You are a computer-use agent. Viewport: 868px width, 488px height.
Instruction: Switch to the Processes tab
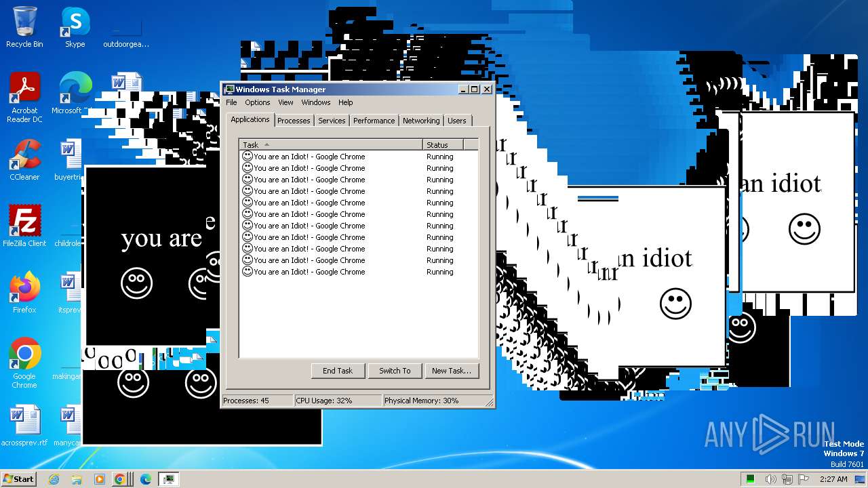(294, 121)
